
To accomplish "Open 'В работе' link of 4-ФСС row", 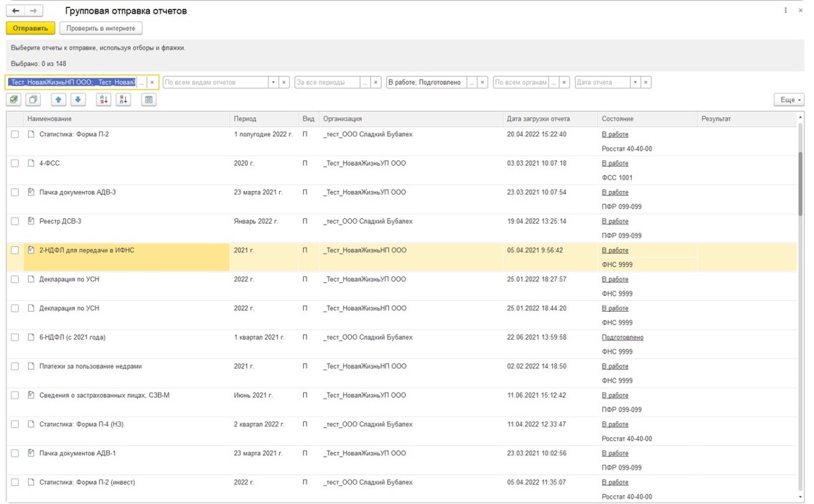I will point(614,163).
